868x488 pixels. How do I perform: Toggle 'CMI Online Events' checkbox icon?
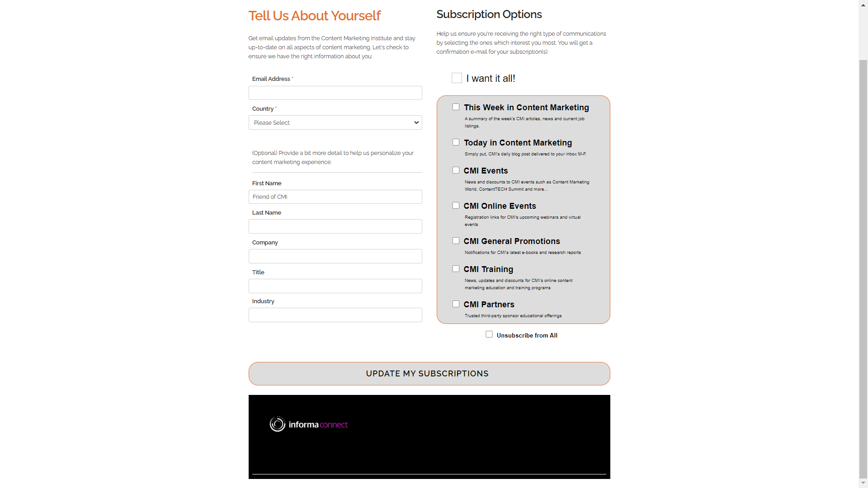coord(455,205)
